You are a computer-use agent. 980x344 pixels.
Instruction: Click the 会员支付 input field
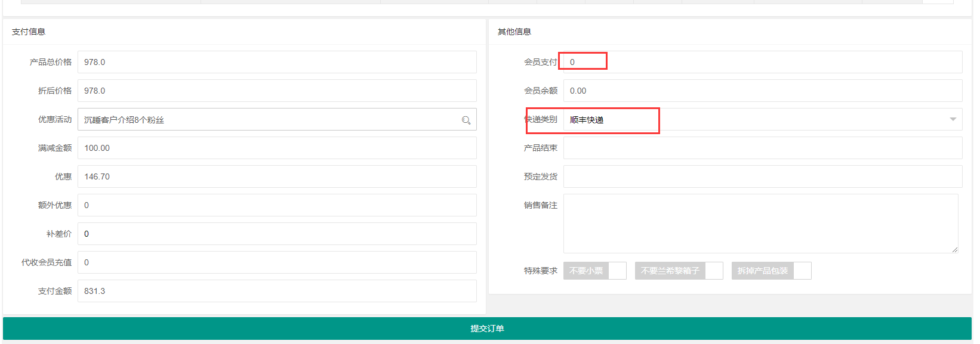[763, 62]
